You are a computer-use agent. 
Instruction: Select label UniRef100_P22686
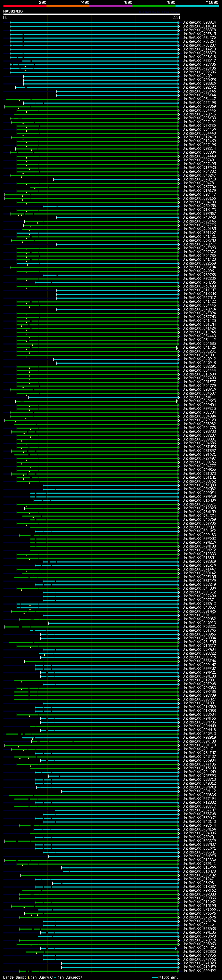coord(199,72)
